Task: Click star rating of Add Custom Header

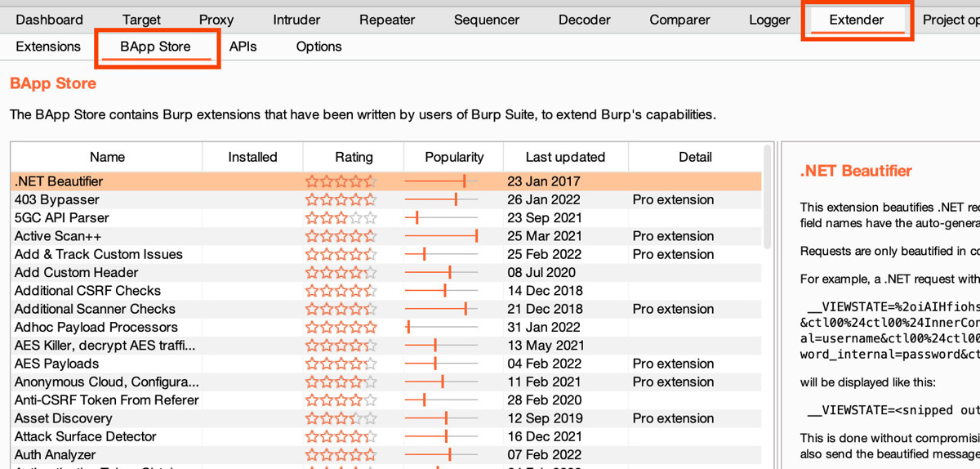Action: [341, 272]
